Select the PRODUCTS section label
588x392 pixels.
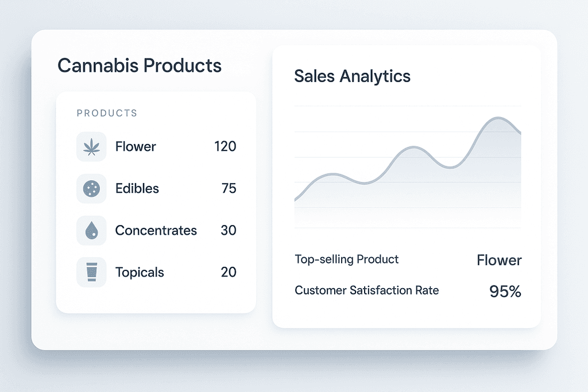(x=107, y=113)
